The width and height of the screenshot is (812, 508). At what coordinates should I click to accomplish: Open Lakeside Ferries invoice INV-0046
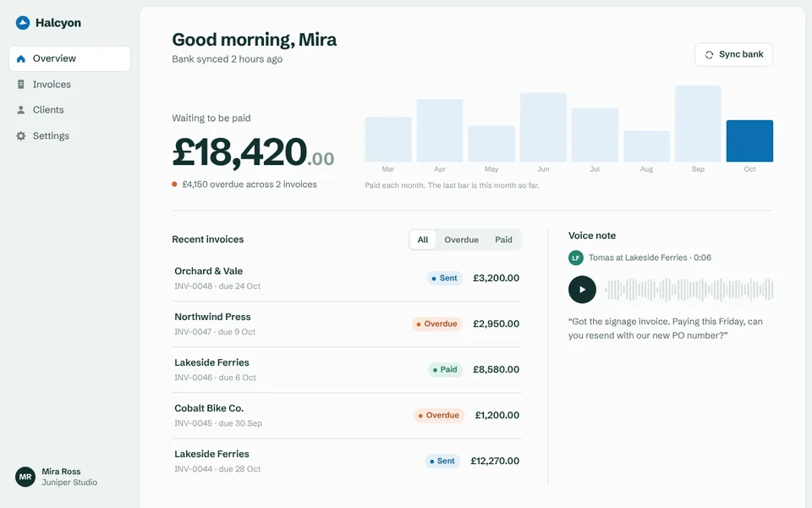tap(347, 370)
